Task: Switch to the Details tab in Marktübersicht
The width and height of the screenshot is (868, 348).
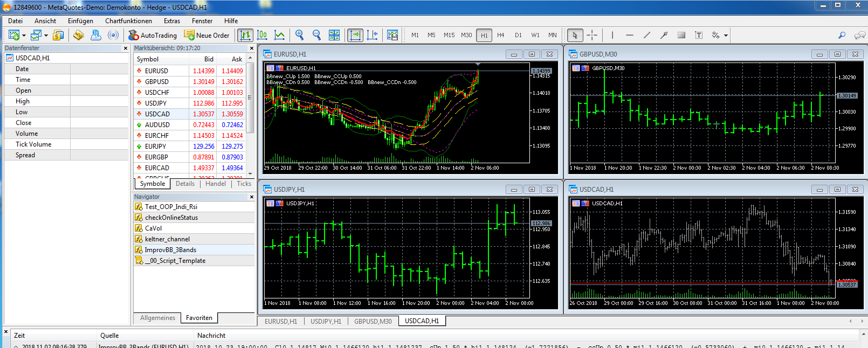Action: point(185,184)
